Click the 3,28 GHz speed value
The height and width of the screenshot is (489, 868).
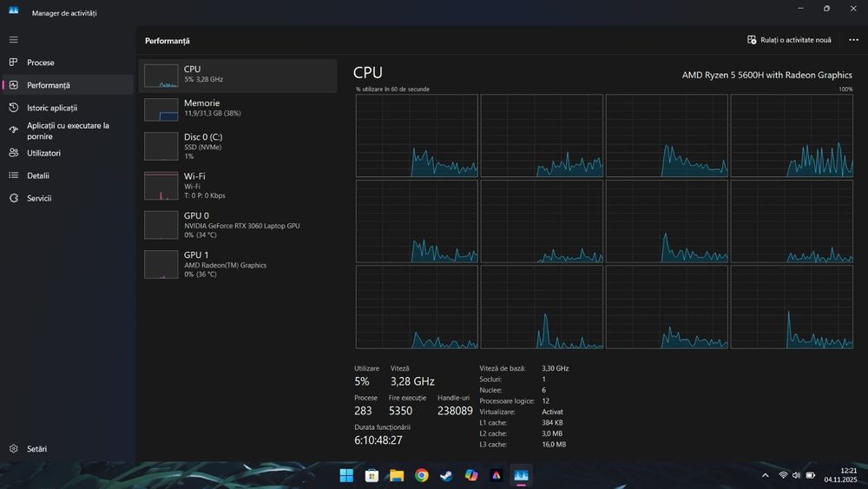pyautogui.click(x=412, y=381)
